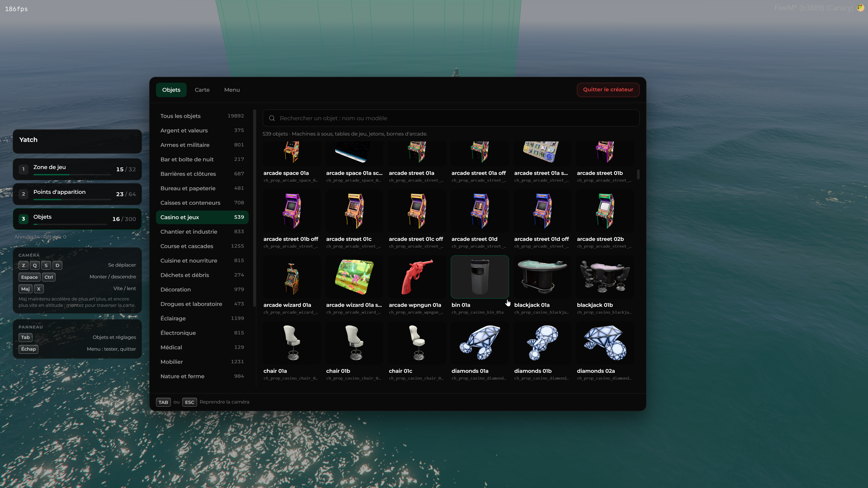Screen dimensions: 868x488
Task: Choose the arcade wizard 01a screen object
Action: tap(354, 277)
